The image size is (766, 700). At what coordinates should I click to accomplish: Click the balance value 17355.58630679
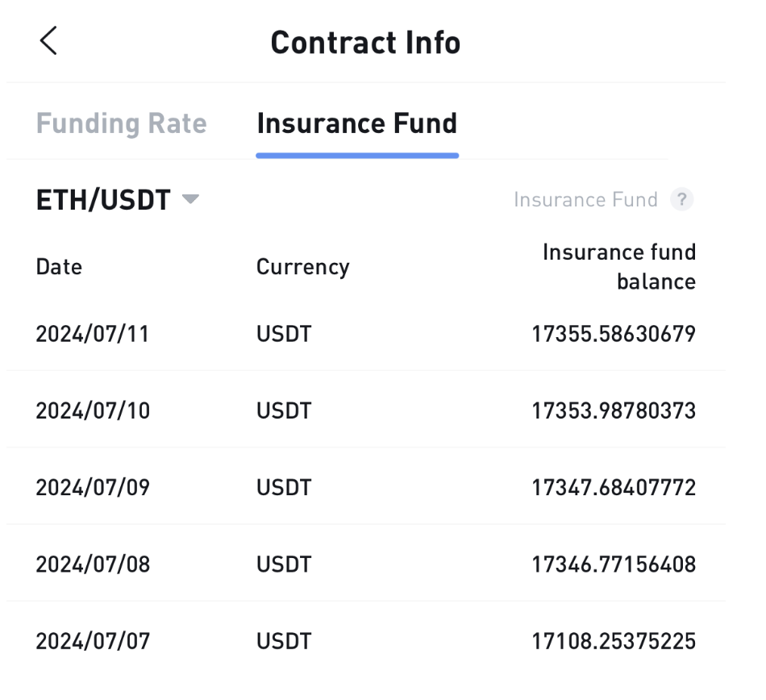pos(614,334)
